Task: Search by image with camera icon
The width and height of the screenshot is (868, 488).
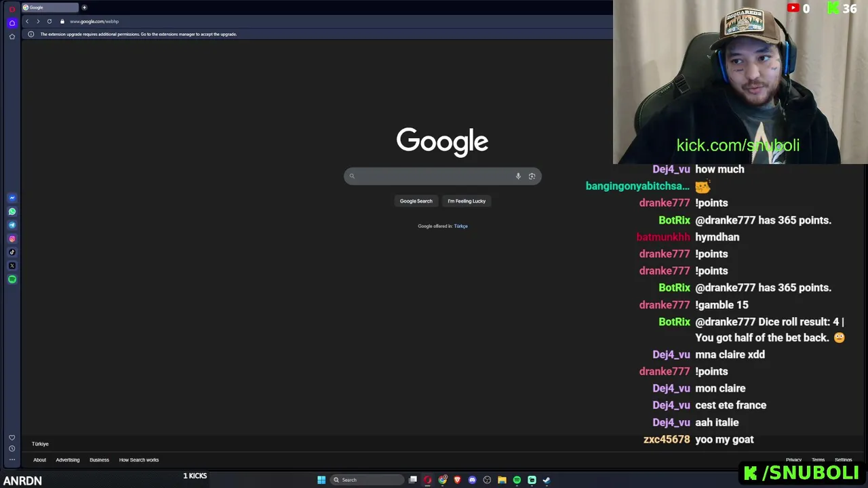Action: coord(532,176)
